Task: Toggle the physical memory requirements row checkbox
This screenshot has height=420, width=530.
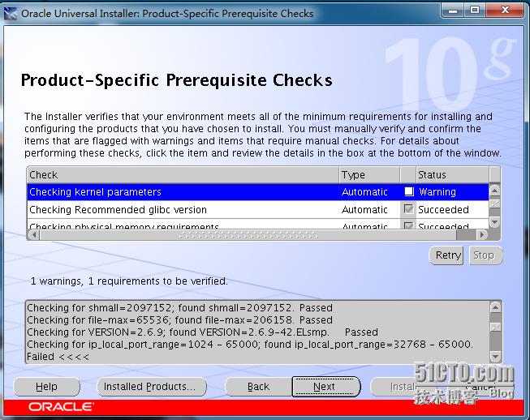Action: coord(408,225)
